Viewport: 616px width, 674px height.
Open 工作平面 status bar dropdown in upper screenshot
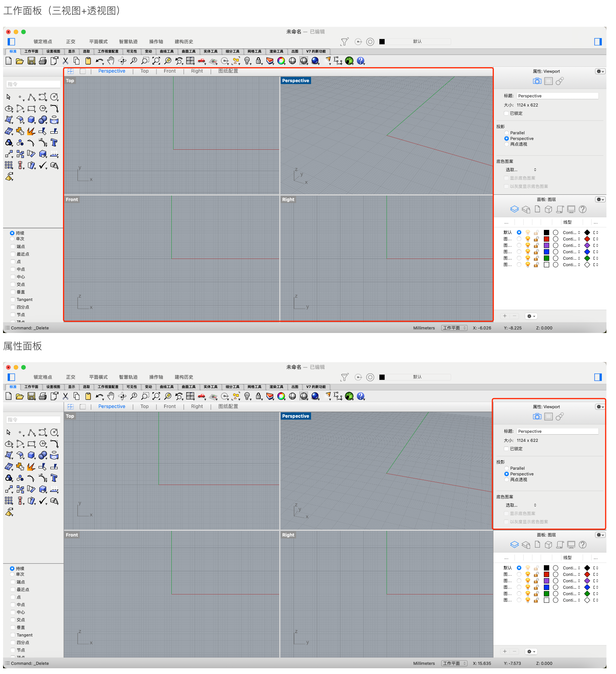[454, 328]
